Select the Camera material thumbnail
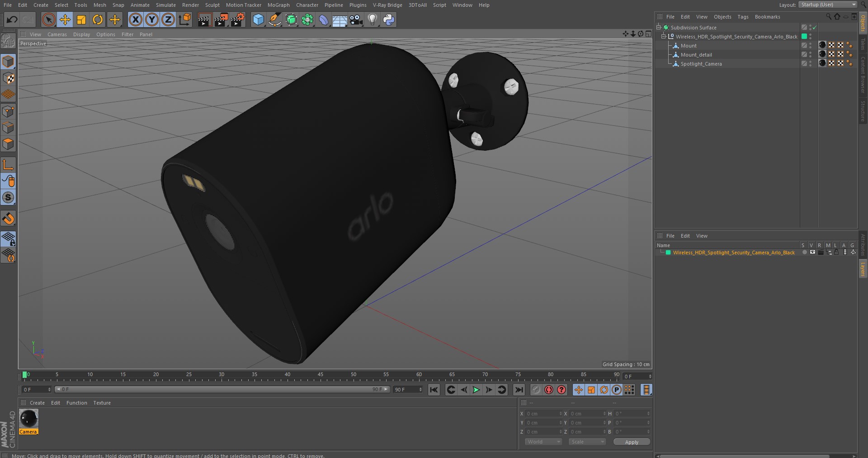Screen dimensions: 868x458 (x=29, y=419)
